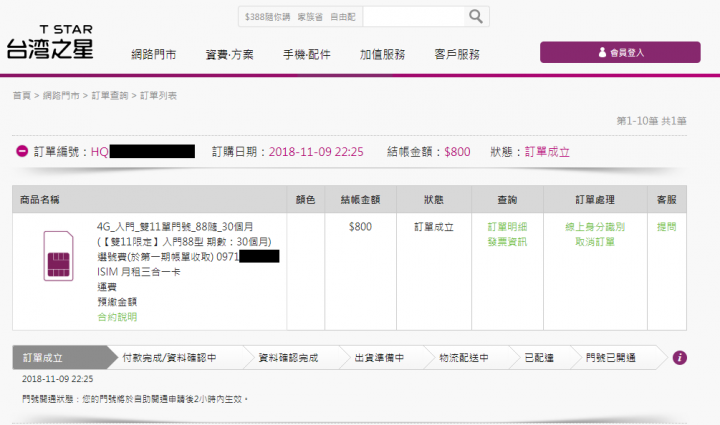Open the 發票資訊 invoice info link
720x425 pixels.
[507, 242]
